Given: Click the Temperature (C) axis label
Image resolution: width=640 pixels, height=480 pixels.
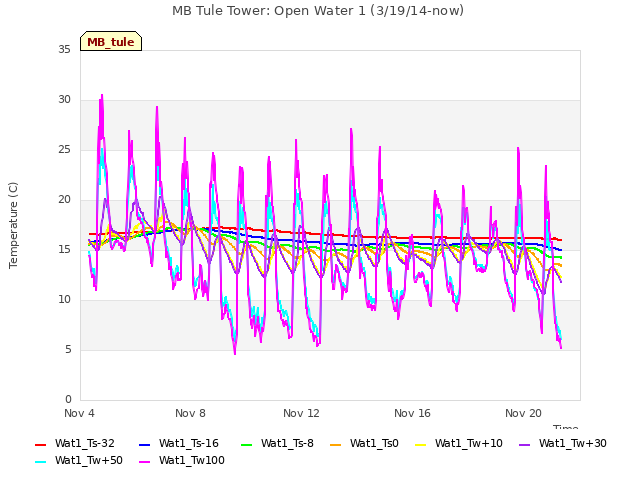Looking at the screenshot, I should pos(13,225).
